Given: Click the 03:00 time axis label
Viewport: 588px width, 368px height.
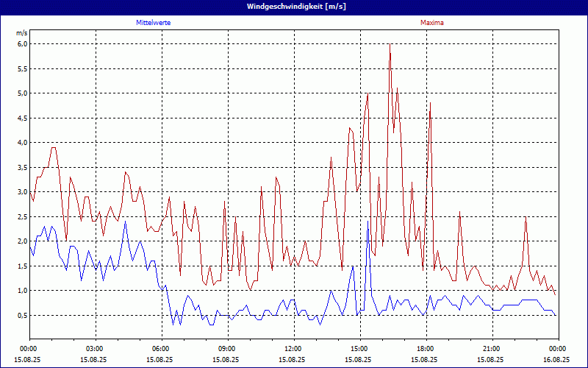Looking at the screenshot, I should click(x=95, y=349).
